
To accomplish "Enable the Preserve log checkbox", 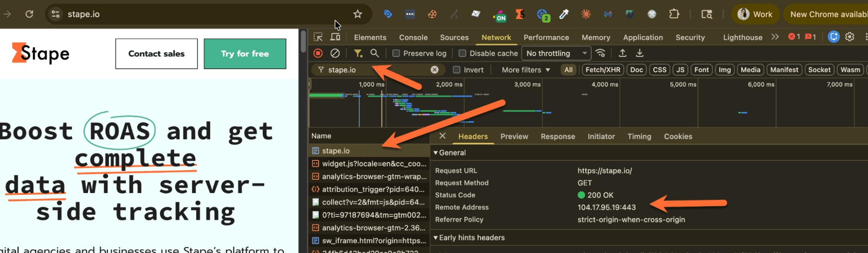I will pyautogui.click(x=396, y=53).
